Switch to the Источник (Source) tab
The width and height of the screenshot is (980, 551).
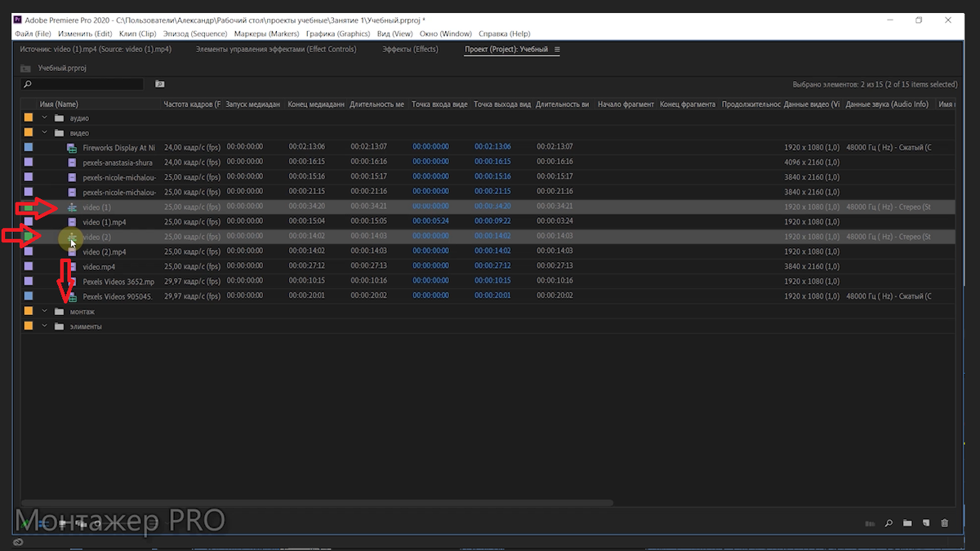(96, 50)
